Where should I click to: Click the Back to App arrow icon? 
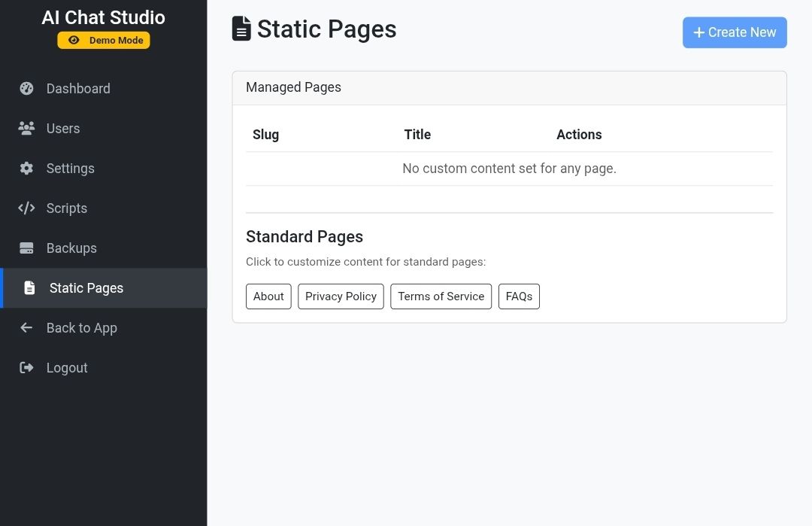pyautogui.click(x=26, y=328)
